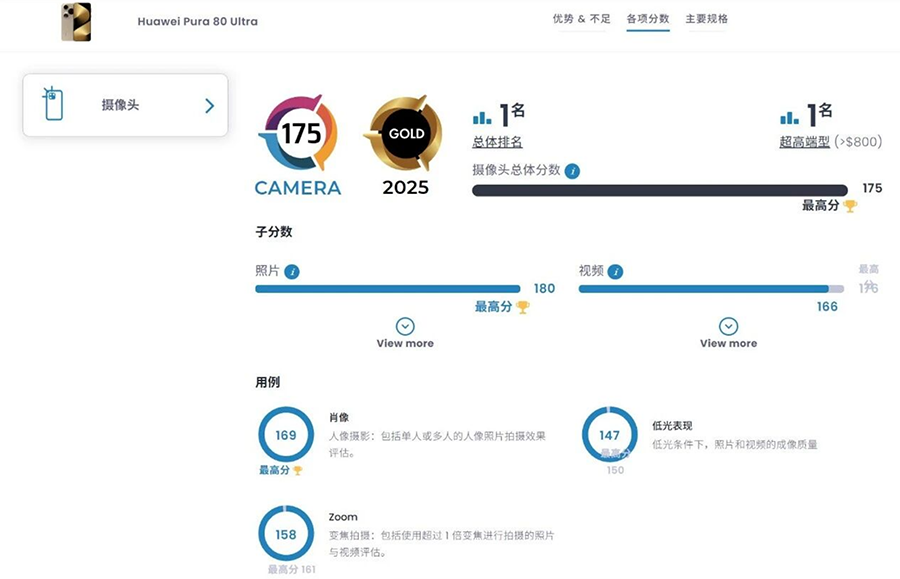Click the 166 video score value
The height and width of the screenshot is (579, 900).
[827, 307]
